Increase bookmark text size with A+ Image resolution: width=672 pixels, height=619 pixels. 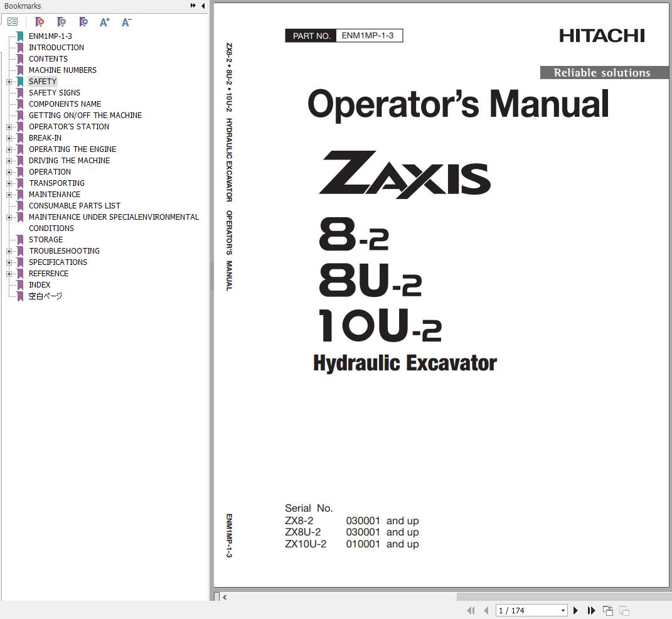click(x=105, y=22)
